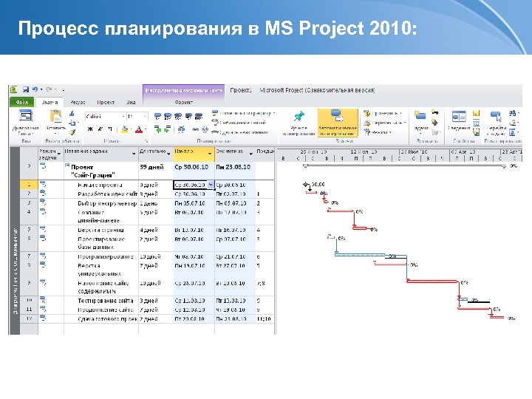Click the Indent task green right arrow
This screenshot has width=532, height=399.
coord(167,129)
